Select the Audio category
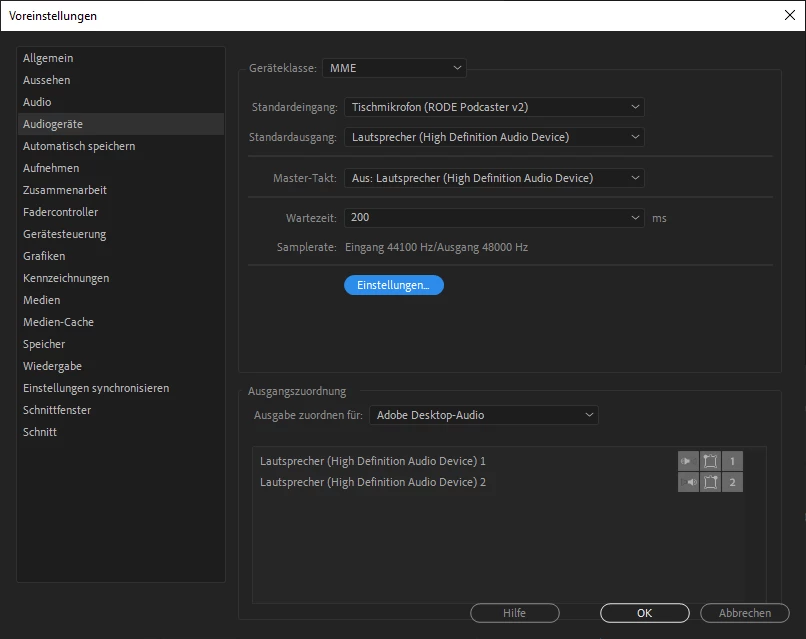The width and height of the screenshot is (806, 639). pyautogui.click(x=121, y=102)
